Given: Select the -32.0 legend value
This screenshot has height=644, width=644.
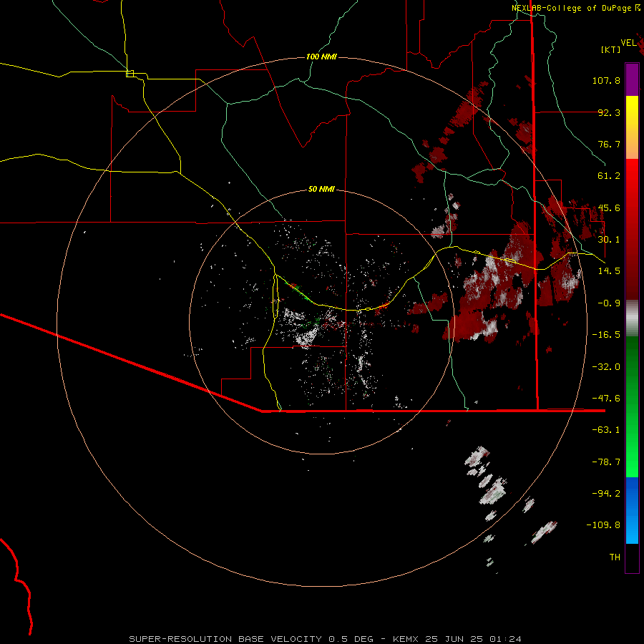Looking at the screenshot, I should (606, 367).
